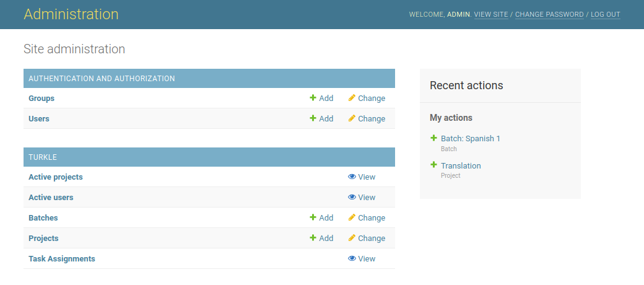
Task: Click the eye icon for Task Assignments
Action: [x=352, y=258]
